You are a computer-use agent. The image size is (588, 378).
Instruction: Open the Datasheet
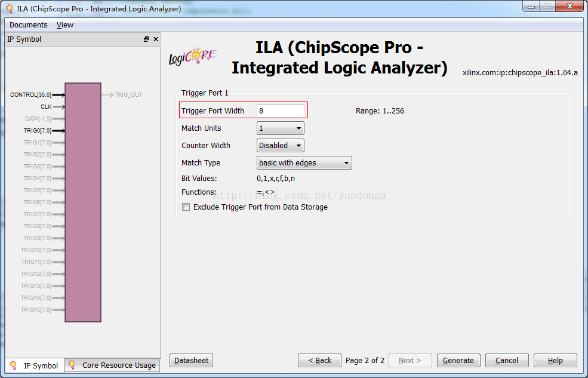tap(191, 360)
